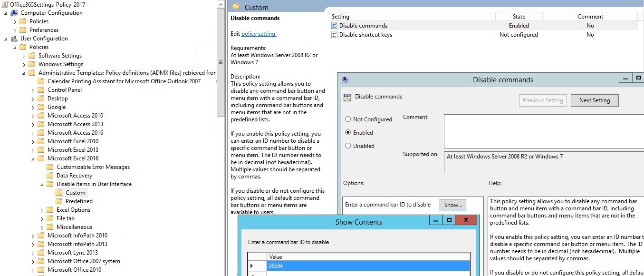
Task: Sort the list by the State column header
Action: point(519,17)
